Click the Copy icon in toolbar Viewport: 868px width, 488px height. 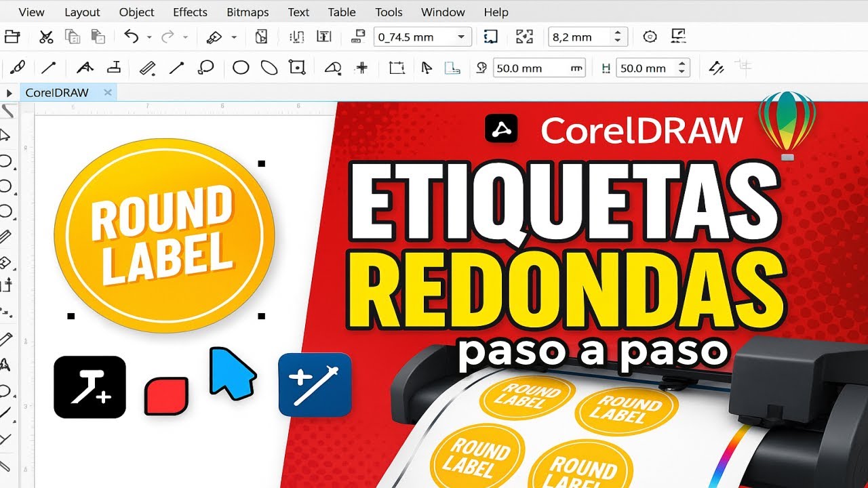click(72, 37)
